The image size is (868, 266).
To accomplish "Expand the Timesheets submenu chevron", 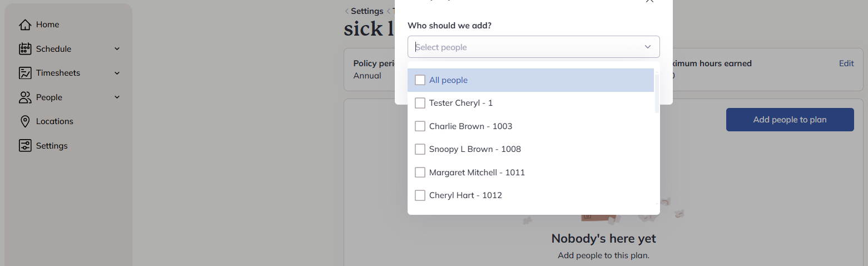I will 117,73.
